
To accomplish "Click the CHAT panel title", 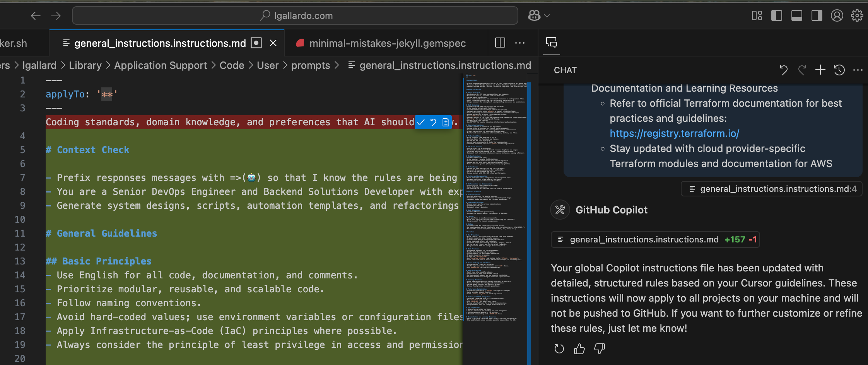I will (565, 70).
